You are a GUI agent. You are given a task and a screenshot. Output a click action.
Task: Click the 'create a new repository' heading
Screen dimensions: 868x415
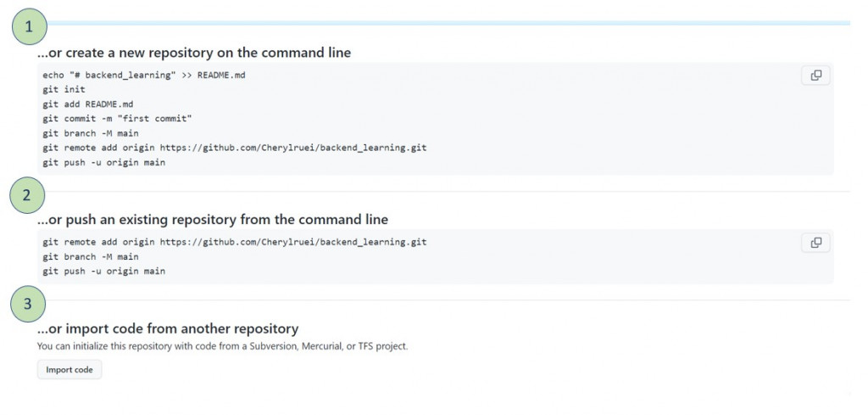click(x=193, y=53)
